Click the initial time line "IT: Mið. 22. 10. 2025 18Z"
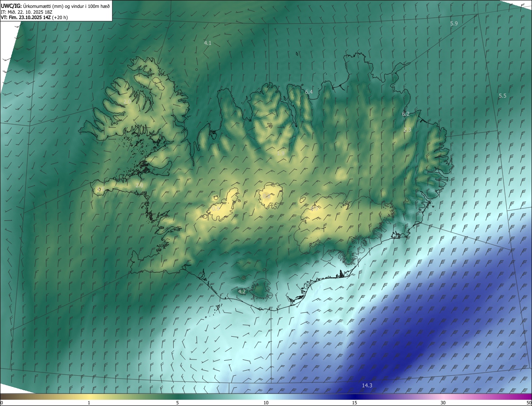532x406 pixels. [x=26, y=12]
